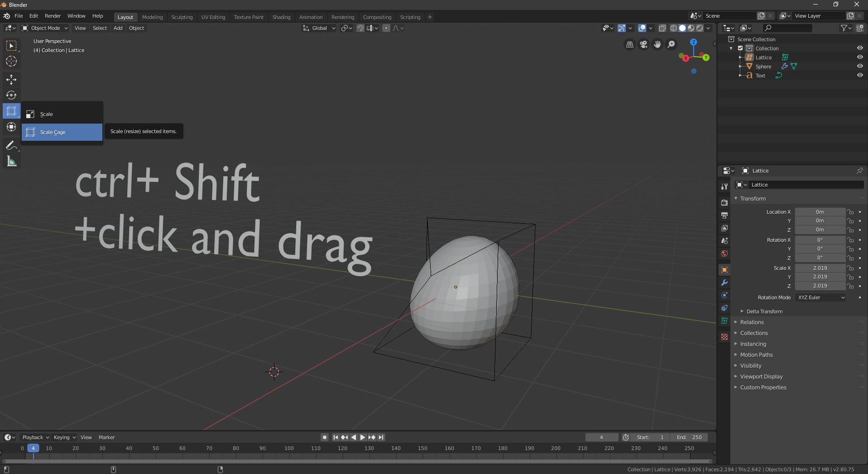Image resolution: width=868 pixels, height=474 pixels.
Task: Play the animation forward
Action: pos(363,437)
